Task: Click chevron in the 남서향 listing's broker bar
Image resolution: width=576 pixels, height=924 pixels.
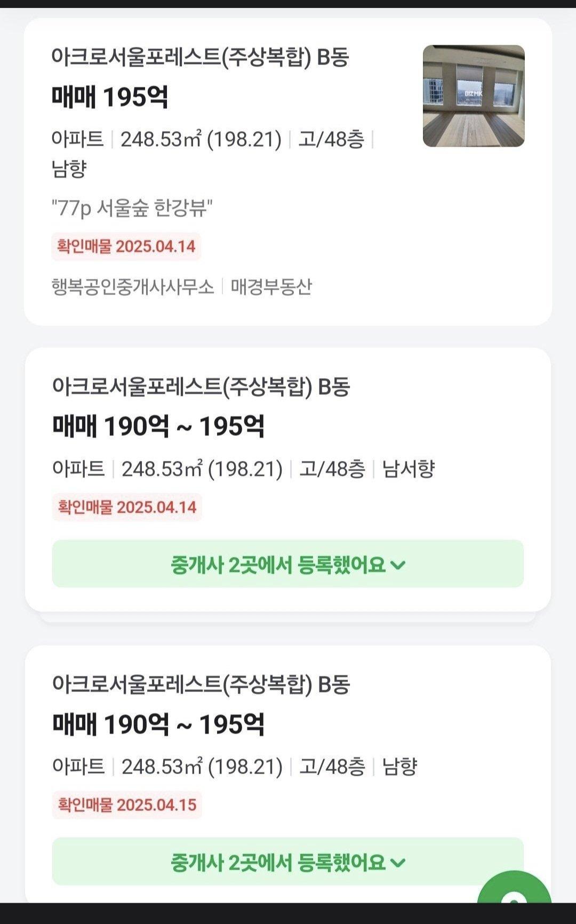Action: coord(398,565)
